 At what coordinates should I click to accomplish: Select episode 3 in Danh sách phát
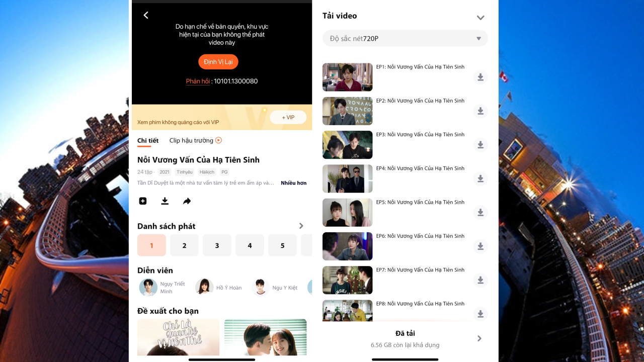(x=217, y=245)
